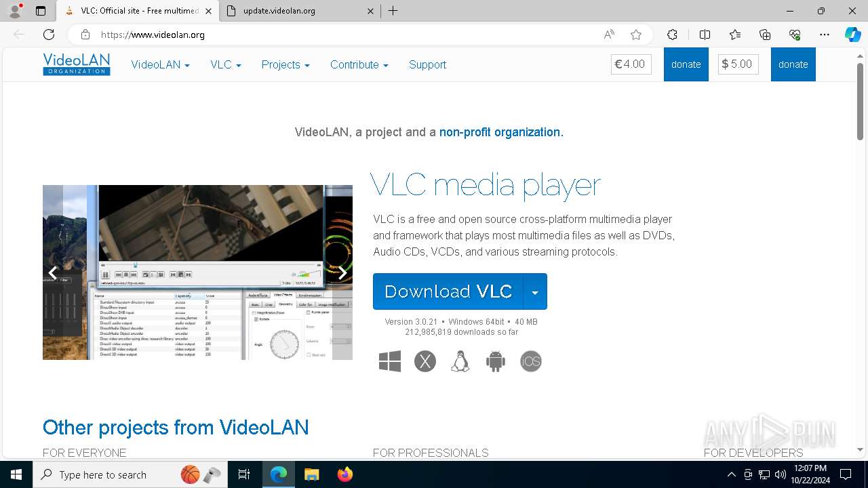Click the Windows platform icon

[390, 361]
